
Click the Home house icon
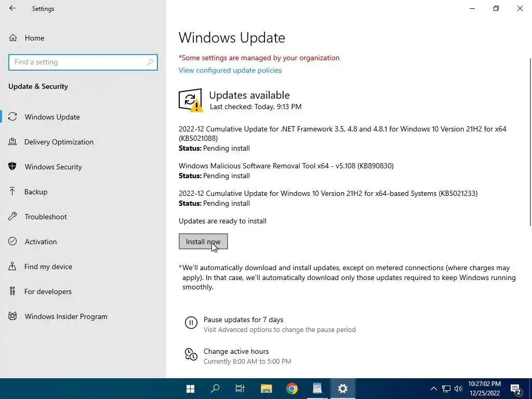tap(13, 37)
